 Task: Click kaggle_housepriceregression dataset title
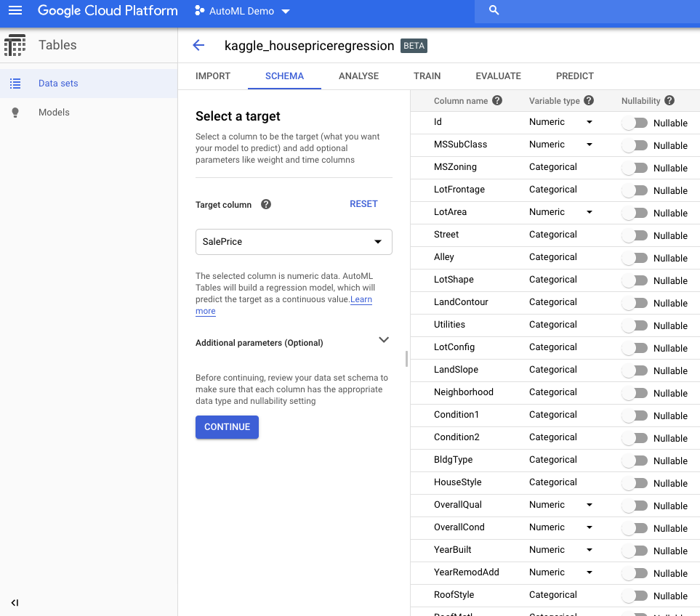click(x=309, y=46)
